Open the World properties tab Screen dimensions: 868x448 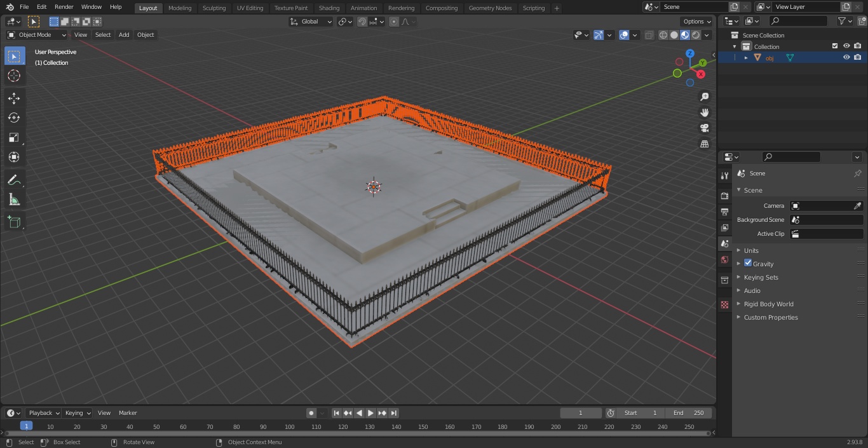pos(724,259)
